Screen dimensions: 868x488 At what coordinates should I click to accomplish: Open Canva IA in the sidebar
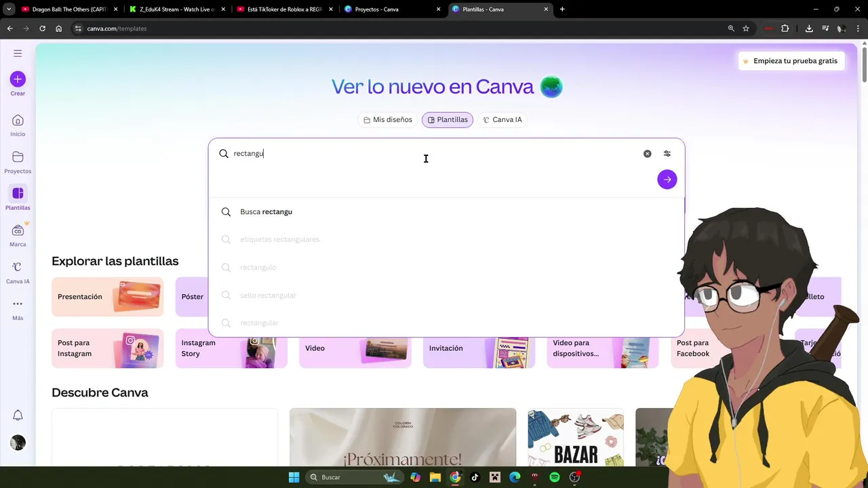pos(18,272)
